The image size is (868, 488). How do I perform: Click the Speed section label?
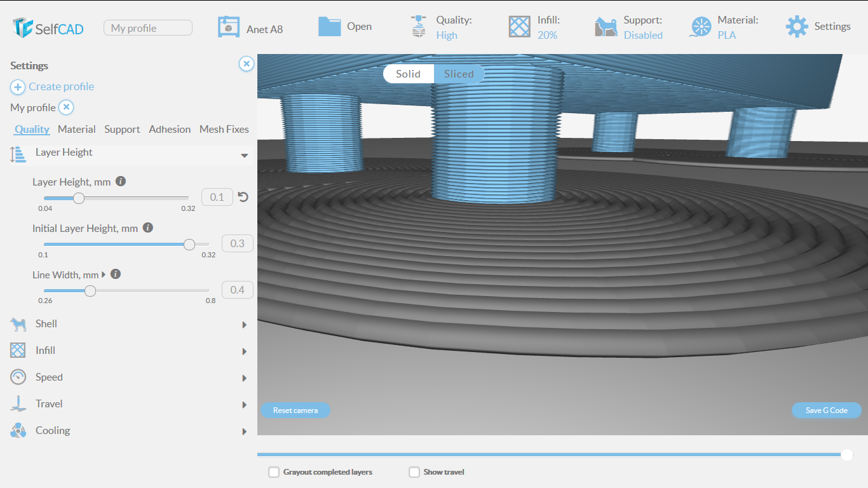tap(49, 377)
